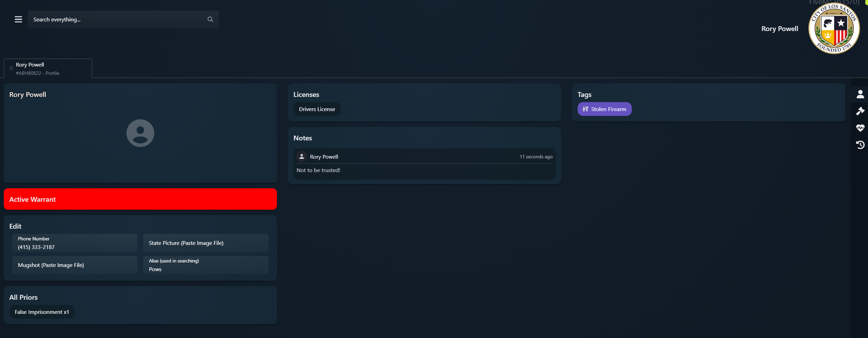
Task: Select the Drivers License chip
Action: (x=317, y=109)
